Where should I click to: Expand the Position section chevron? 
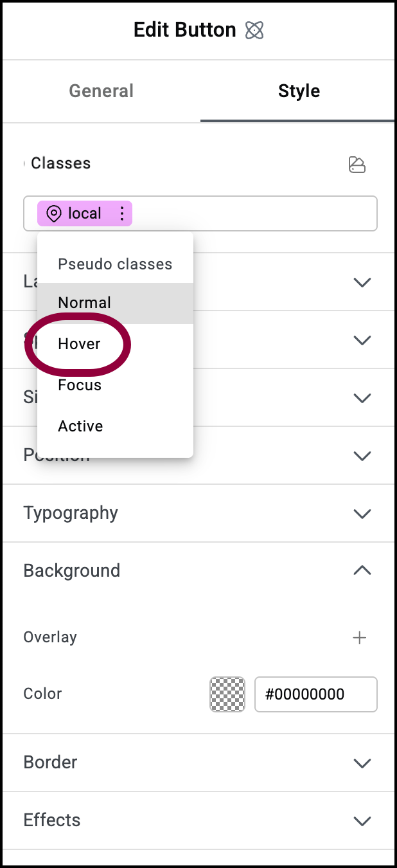point(362,456)
